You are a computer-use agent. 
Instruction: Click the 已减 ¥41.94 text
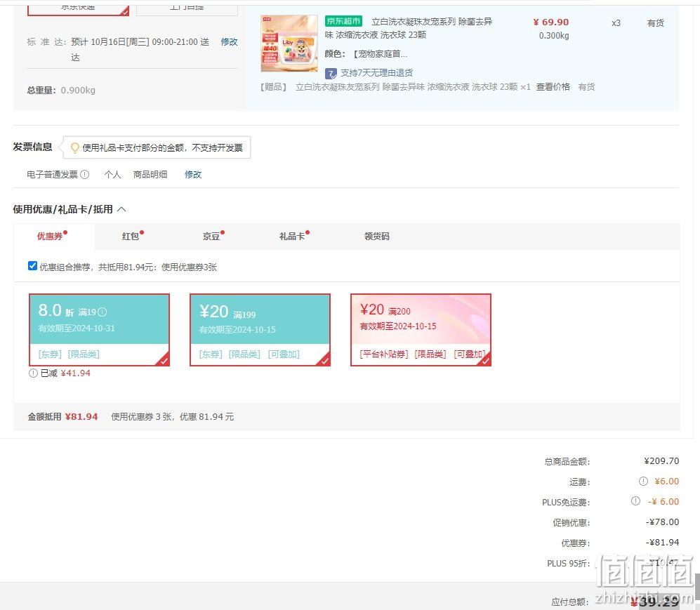click(65, 373)
